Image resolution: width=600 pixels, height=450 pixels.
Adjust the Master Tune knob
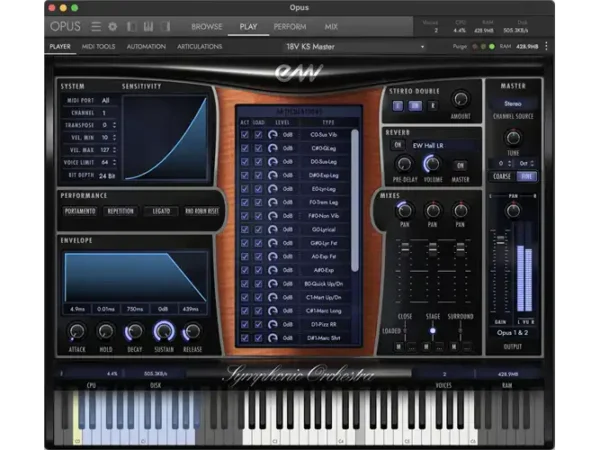[513, 138]
